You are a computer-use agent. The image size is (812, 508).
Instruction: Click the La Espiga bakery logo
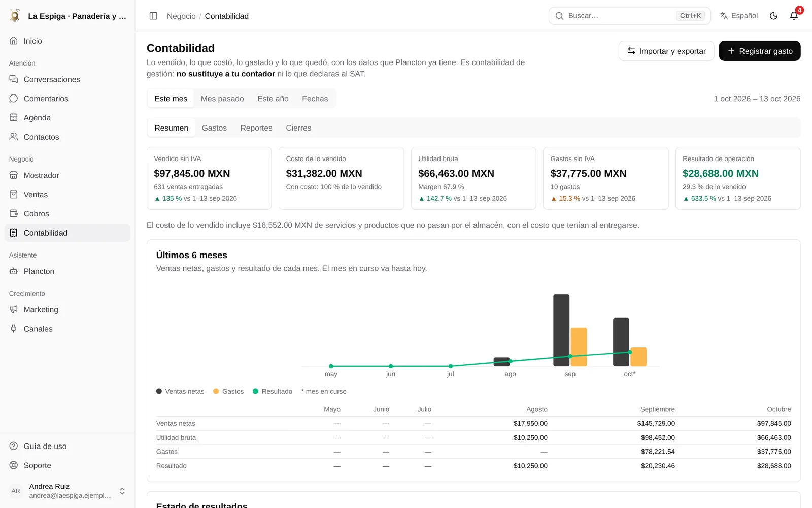coord(15,16)
